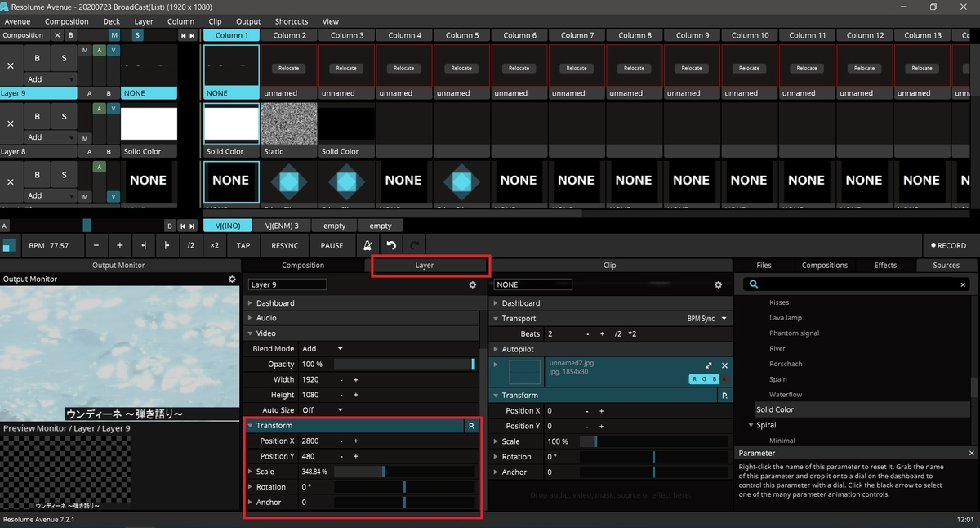Viewport: 980px width, 528px height.
Task: Expand the layer Audio section
Action: coord(250,318)
